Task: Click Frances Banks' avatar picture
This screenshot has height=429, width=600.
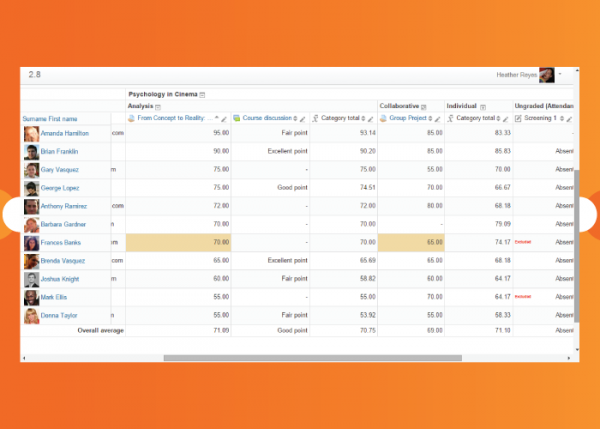Action: pyautogui.click(x=32, y=242)
